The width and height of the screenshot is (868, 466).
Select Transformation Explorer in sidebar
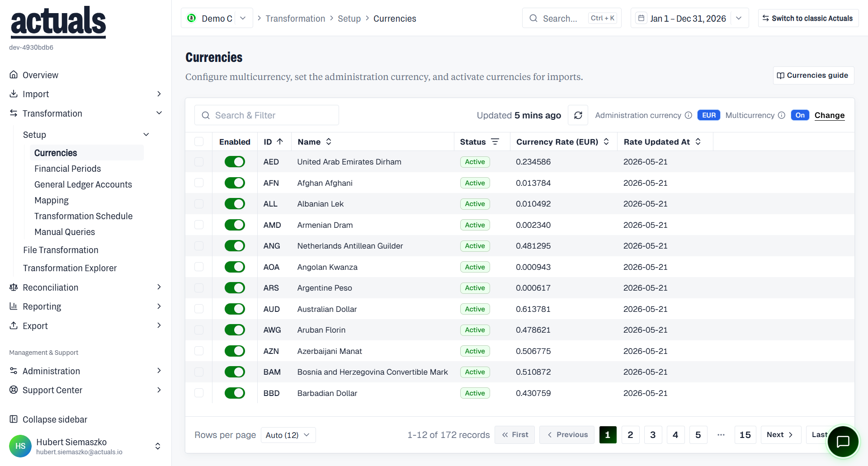tap(70, 268)
